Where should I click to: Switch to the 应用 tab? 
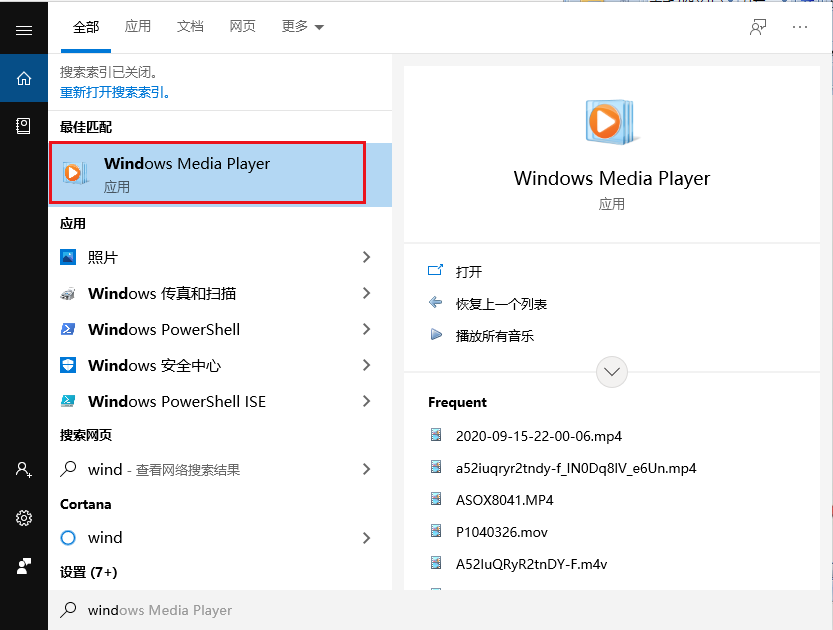tap(138, 27)
